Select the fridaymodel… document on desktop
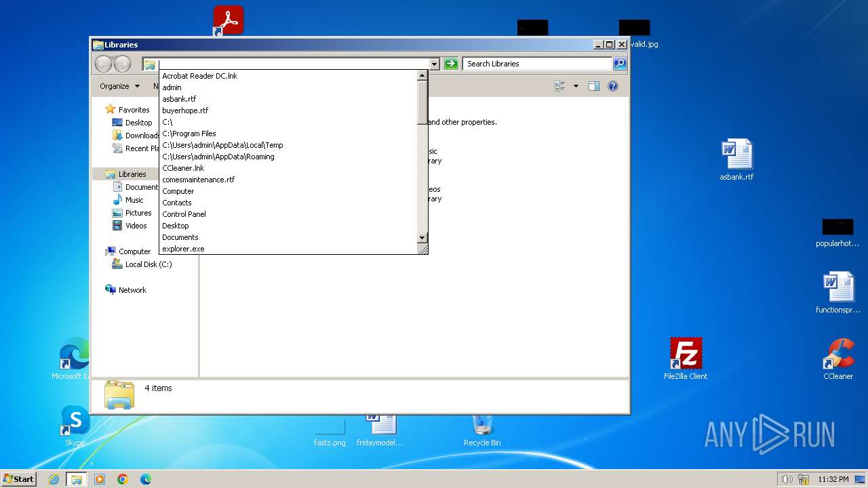Screen dimensions: 868x488 tap(380, 430)
